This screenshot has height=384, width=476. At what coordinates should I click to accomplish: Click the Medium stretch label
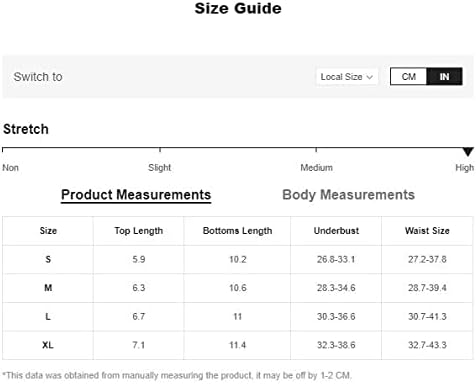pyautogui.click(x=316, y=167)
